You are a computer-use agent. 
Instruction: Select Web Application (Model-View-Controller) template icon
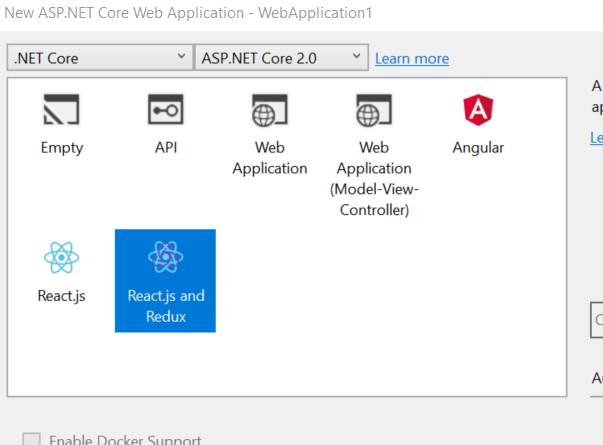pyautogui.click(x=374, y=110)
